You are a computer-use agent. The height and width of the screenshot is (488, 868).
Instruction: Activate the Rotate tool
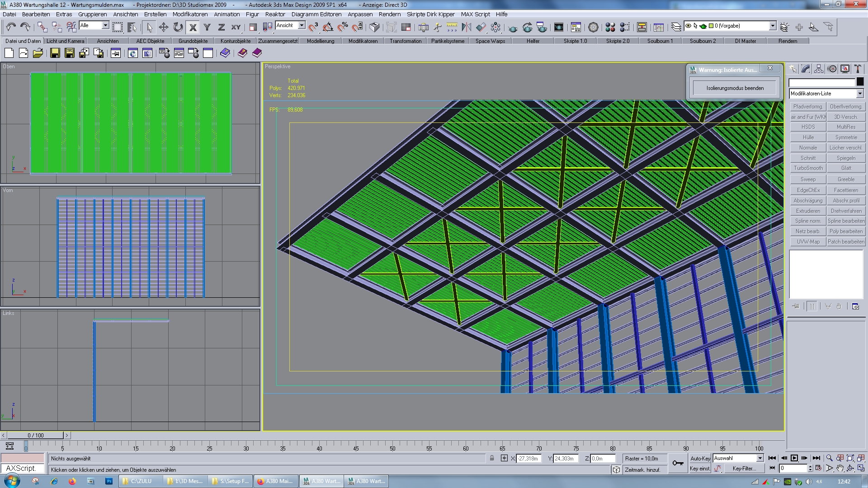coord(178,27)
